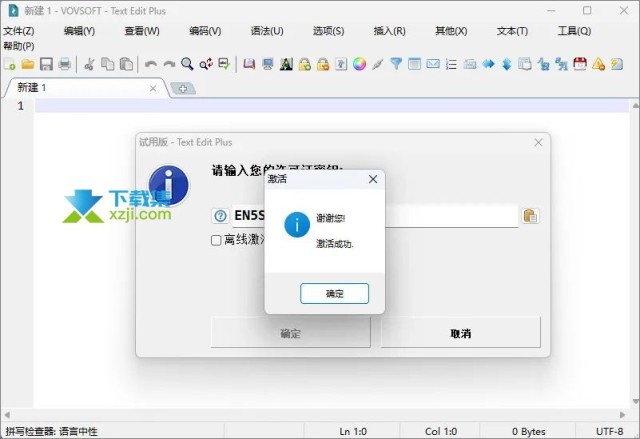Open the 文件(Z) menu
The image size is (640, 439).
[x=19, y=31]
